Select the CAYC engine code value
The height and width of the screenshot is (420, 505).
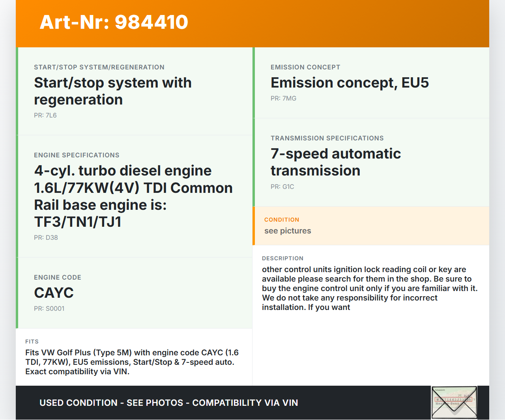pyautogui.click(x=54, y=293)
